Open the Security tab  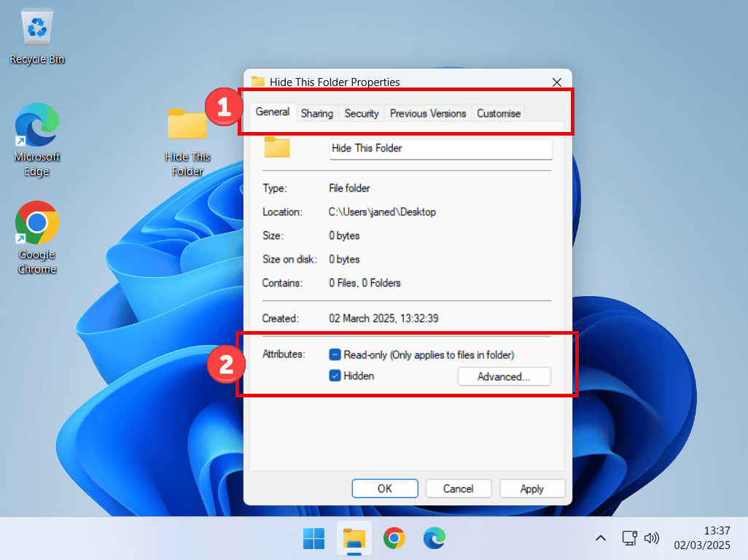361,113
